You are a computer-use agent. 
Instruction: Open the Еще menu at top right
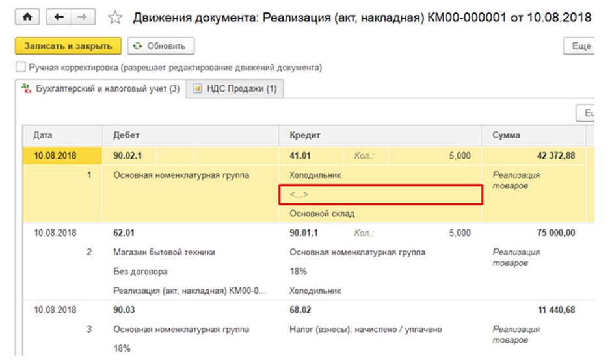(x=579, y=46)
